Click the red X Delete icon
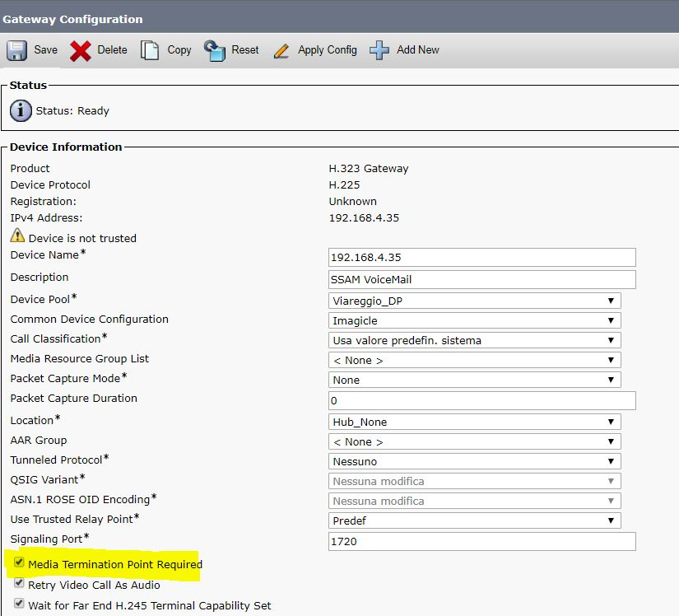The height and width of the screenshot is (616, 679). (81, 50)
